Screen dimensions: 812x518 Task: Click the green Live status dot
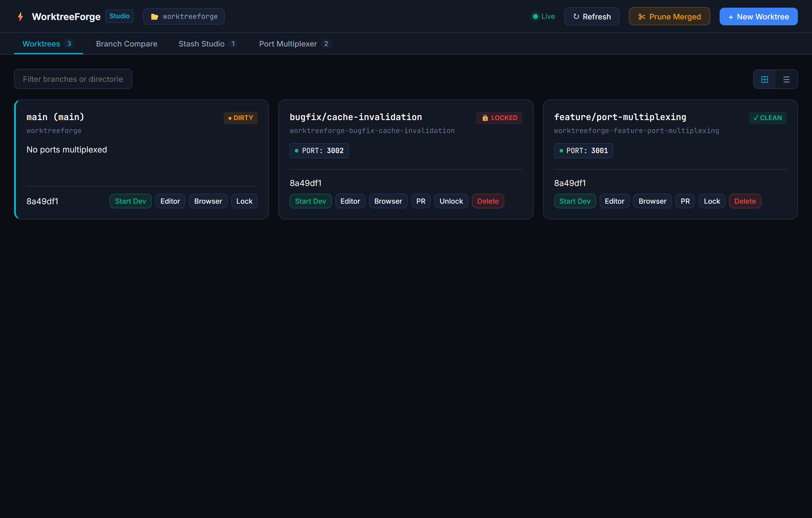(x=535, y=16)
